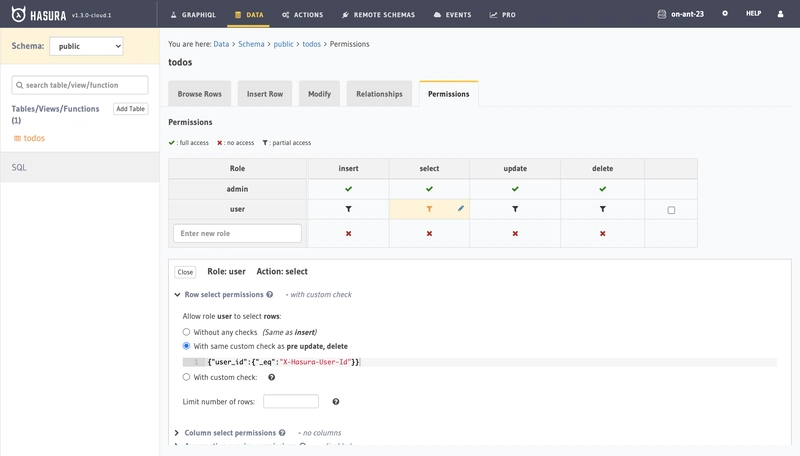Open the GraphiQL tab
Viewport: 800px width, 456px height.
(193, 15)
